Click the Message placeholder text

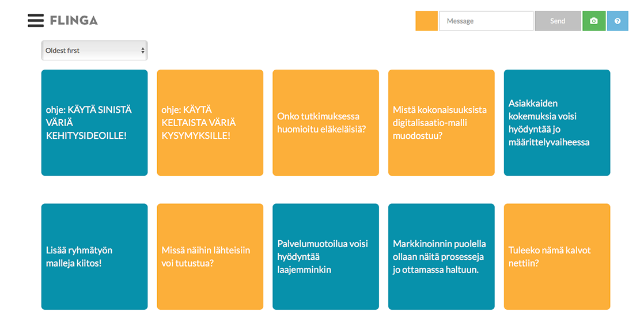[x=460, y=21]
